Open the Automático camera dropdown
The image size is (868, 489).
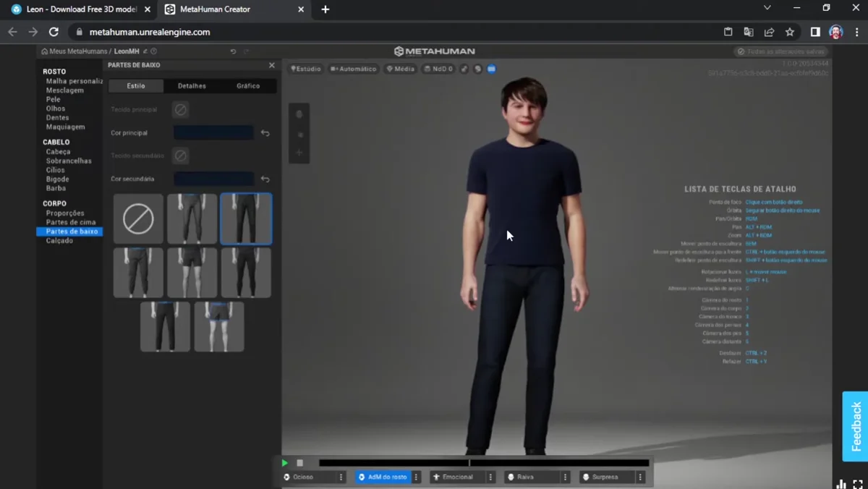click(x=354, y=69)
